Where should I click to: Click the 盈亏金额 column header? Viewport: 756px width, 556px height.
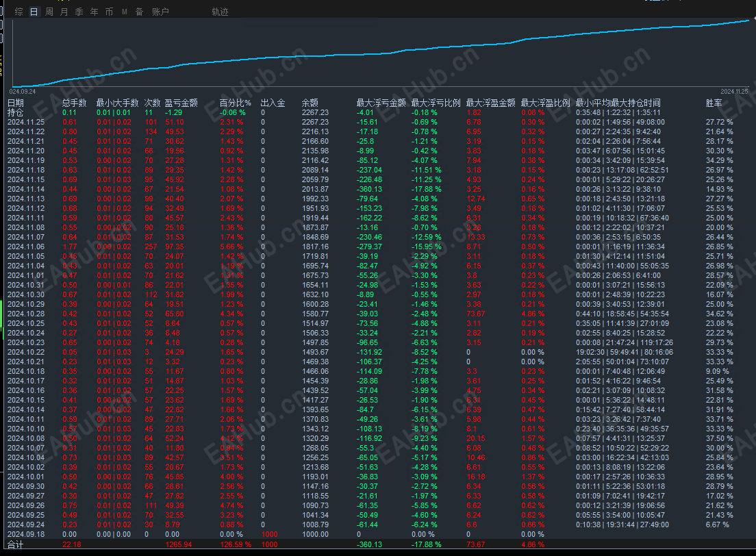(x=181, y=103)
